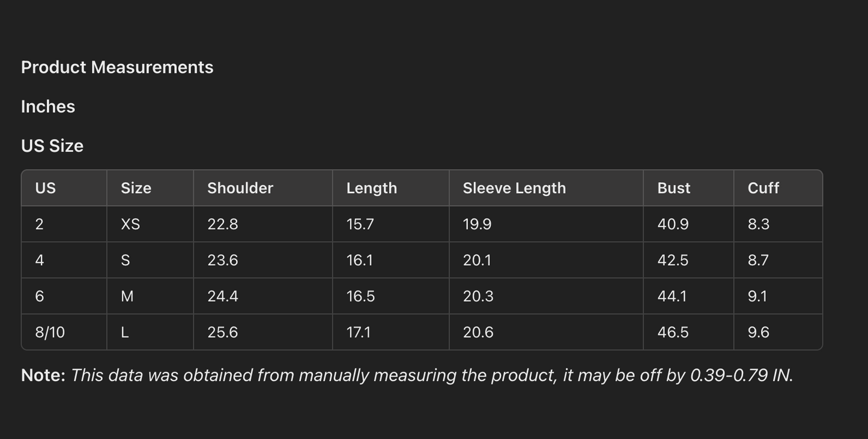The image size is (868, 439).
Task: Select the 8.3 cuff measurement cell
Action: pyautogui.click(x=758, y=224)
